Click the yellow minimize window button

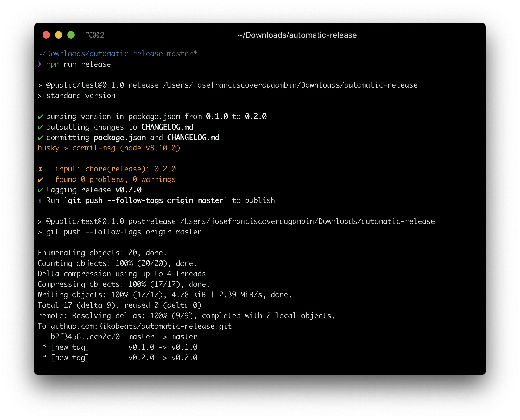(59, 35)
